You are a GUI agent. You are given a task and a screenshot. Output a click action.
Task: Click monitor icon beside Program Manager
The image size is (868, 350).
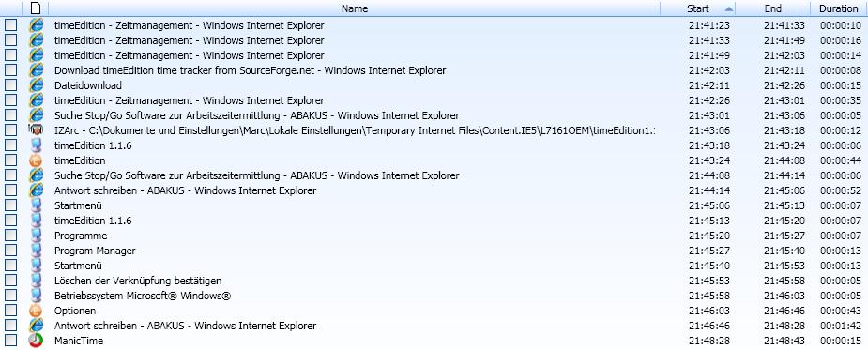pos(36,250)
